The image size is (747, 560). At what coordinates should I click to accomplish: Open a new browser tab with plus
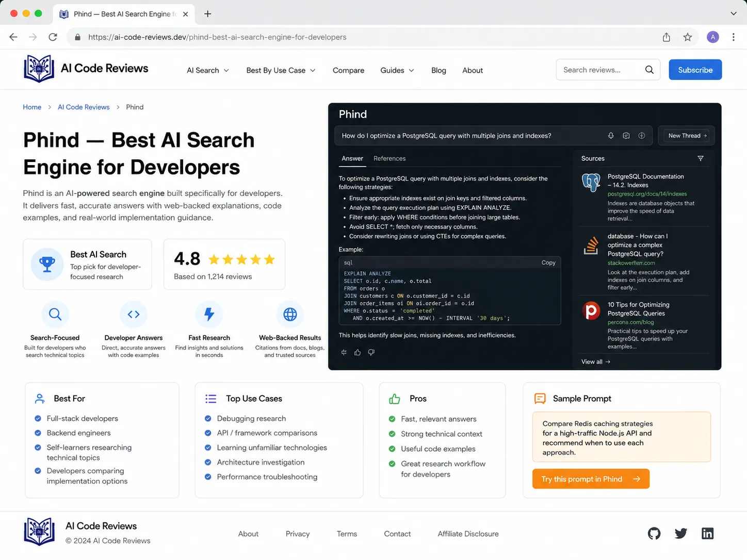pos(207,14)
